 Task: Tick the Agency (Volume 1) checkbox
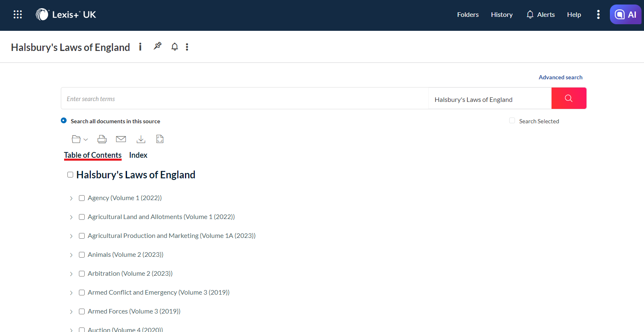coord(82,198)
